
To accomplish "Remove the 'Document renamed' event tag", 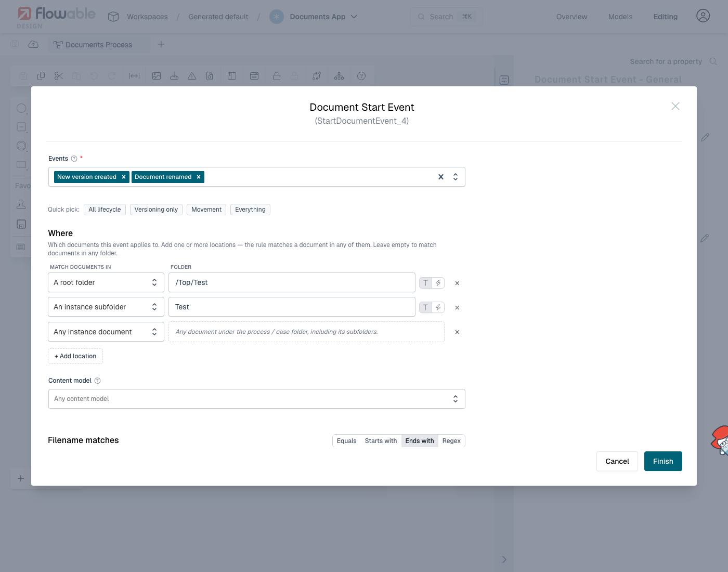I will click(199, 177).
